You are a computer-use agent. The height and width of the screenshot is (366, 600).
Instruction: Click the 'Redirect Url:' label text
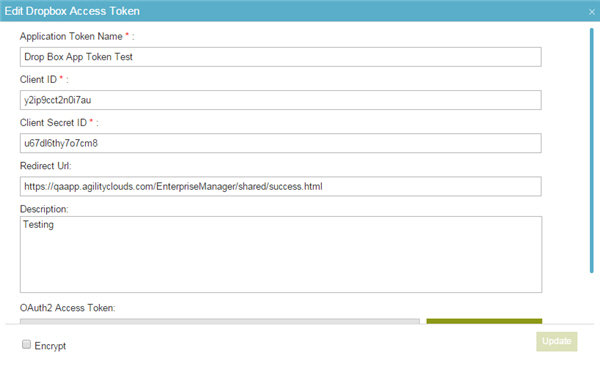(x=46, y=166)
